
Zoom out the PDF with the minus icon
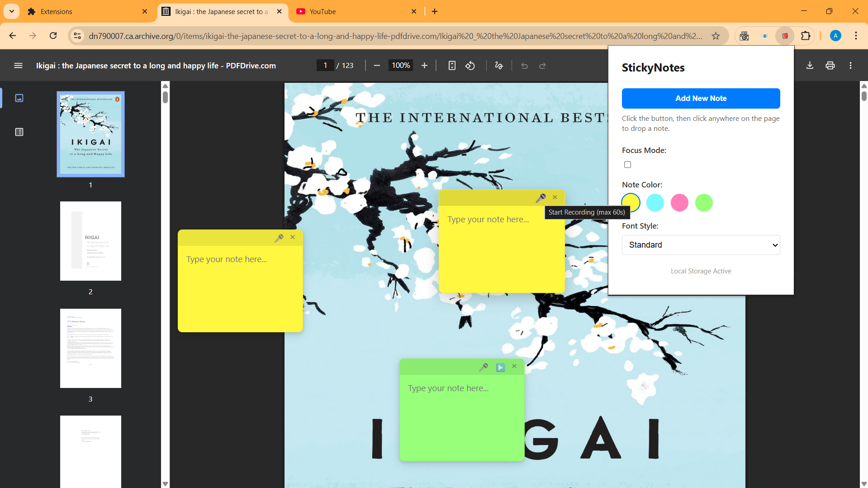(x=377, y=66)
